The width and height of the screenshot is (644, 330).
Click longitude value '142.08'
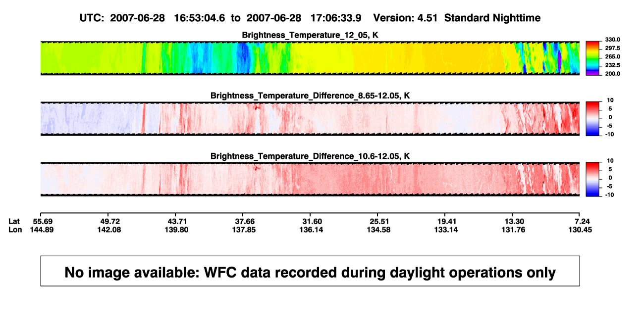pyautogui.click(x=108, y=230)
